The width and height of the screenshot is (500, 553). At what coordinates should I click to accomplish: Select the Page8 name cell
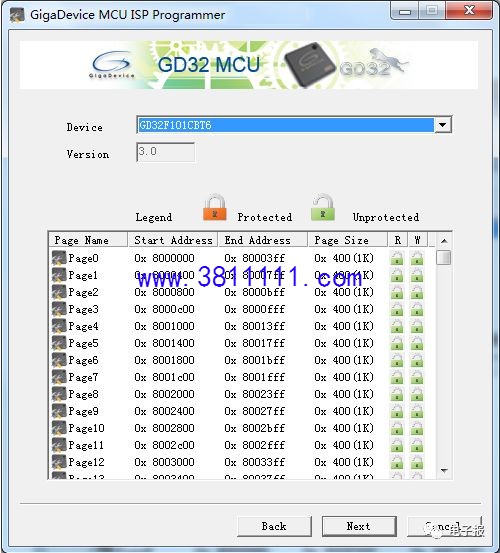coord(83,395)
